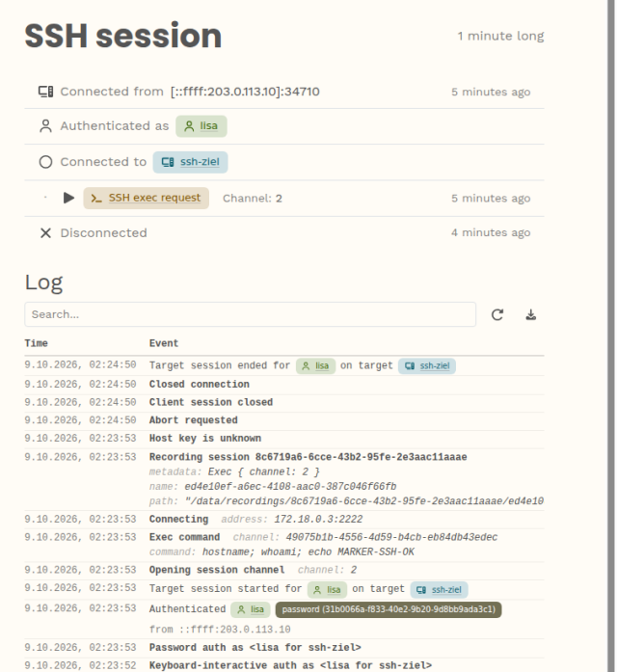
Task: Click the recording path text line
Action: coord(346,501)
